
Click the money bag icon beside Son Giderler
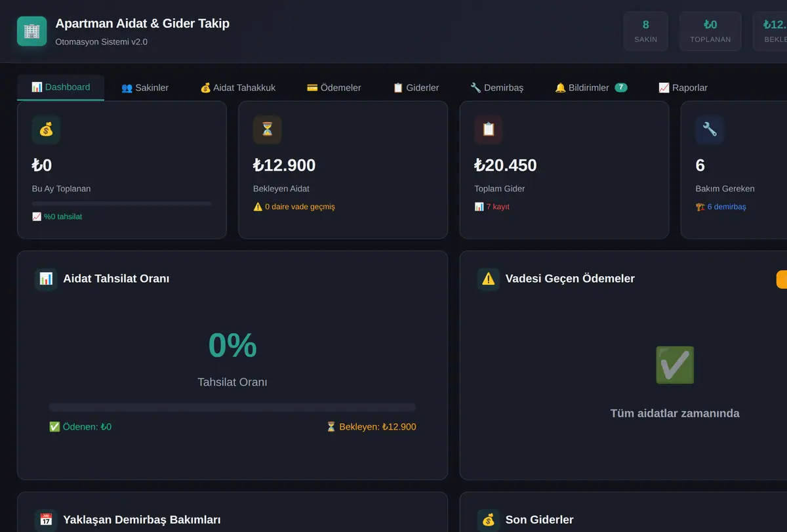[489, 520]
